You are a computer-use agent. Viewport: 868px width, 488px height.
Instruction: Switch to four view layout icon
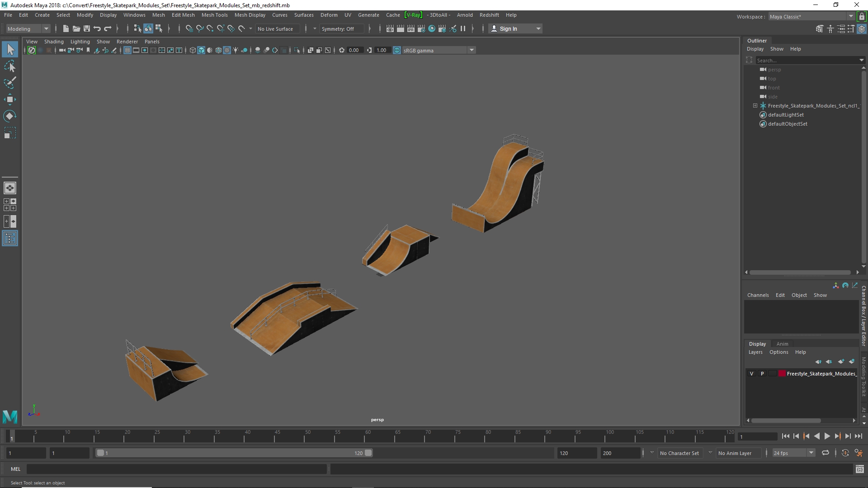10,205
